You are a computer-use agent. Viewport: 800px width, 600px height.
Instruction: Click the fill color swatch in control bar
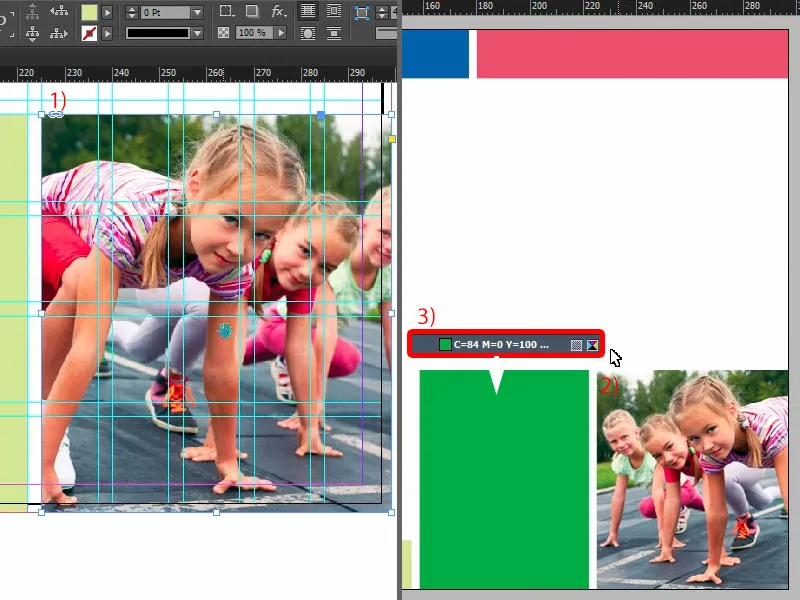[x=89, y=12]
